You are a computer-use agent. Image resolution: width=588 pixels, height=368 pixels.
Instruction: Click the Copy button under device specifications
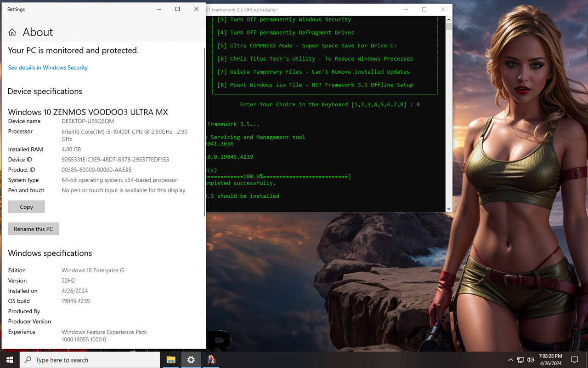click(x=27, y=207)
